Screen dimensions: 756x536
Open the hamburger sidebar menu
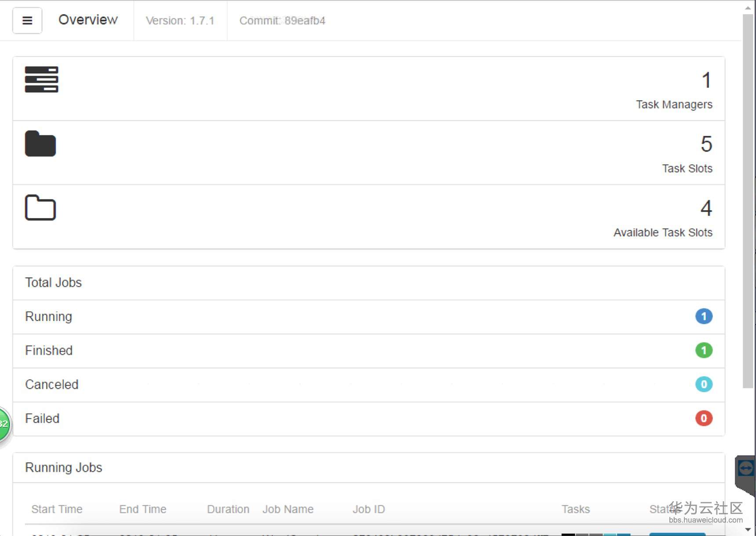point(27,21)
